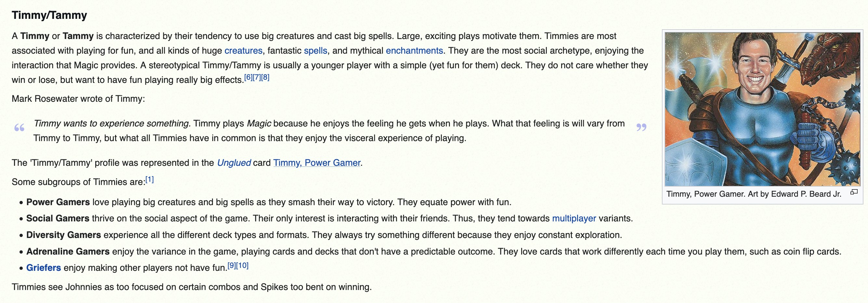Click the enlarge icon beside image caption
868x303 pixels.
[853, 192]
